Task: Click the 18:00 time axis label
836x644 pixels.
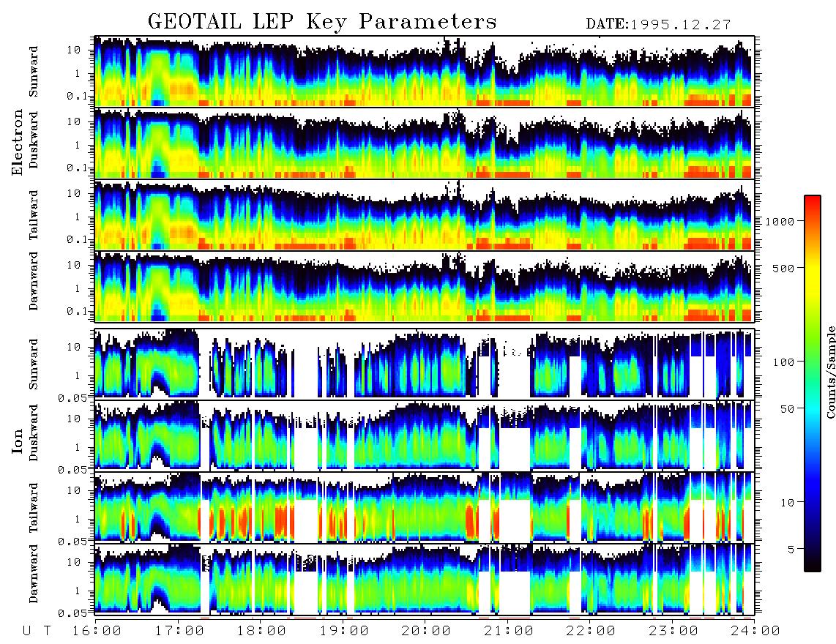Action: (x=261, y=632)
